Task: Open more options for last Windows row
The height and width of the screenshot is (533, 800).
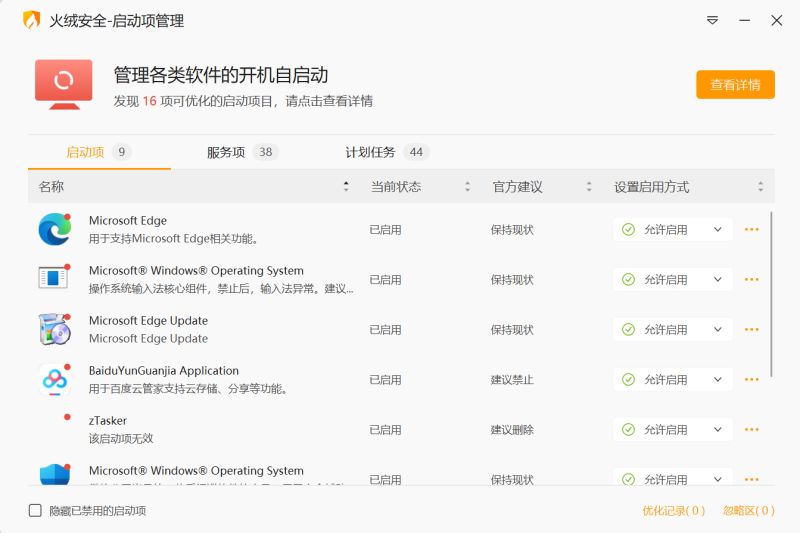Action: pyautogui.click(x=752, y=479)
